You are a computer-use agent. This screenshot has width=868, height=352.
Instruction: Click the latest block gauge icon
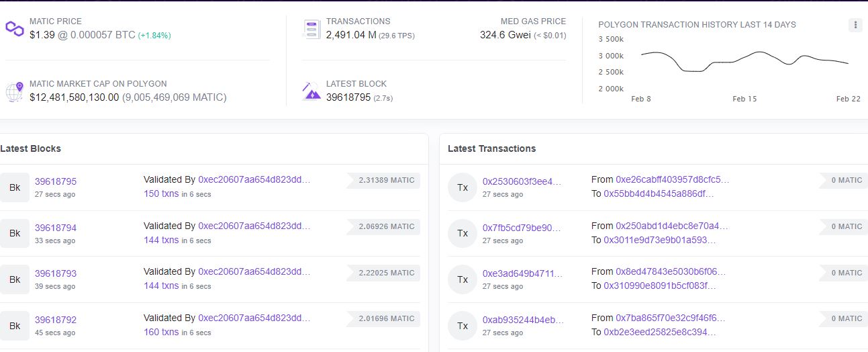click(x=312, y=91)
